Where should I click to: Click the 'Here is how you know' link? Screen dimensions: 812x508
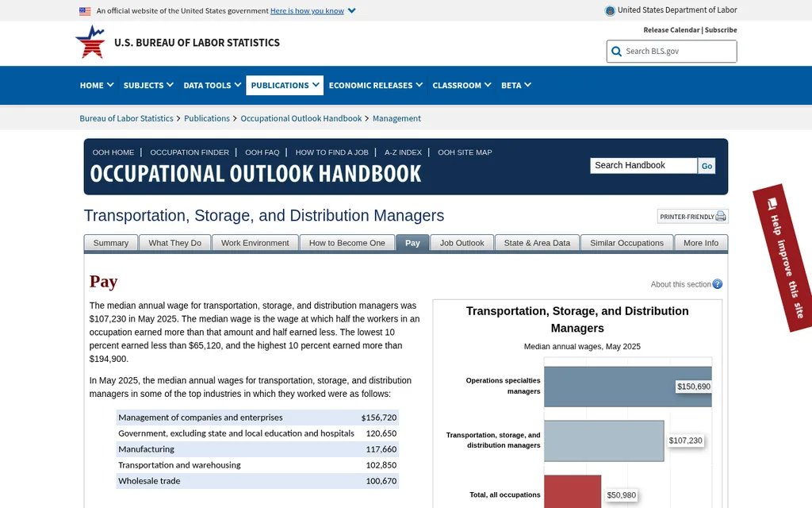(307, 11)
